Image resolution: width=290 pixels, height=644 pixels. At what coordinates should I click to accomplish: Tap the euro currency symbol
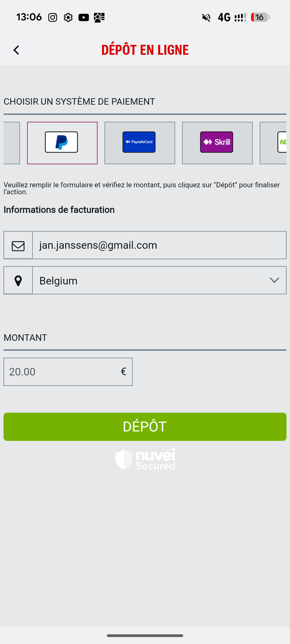click(x=123, y=372)
